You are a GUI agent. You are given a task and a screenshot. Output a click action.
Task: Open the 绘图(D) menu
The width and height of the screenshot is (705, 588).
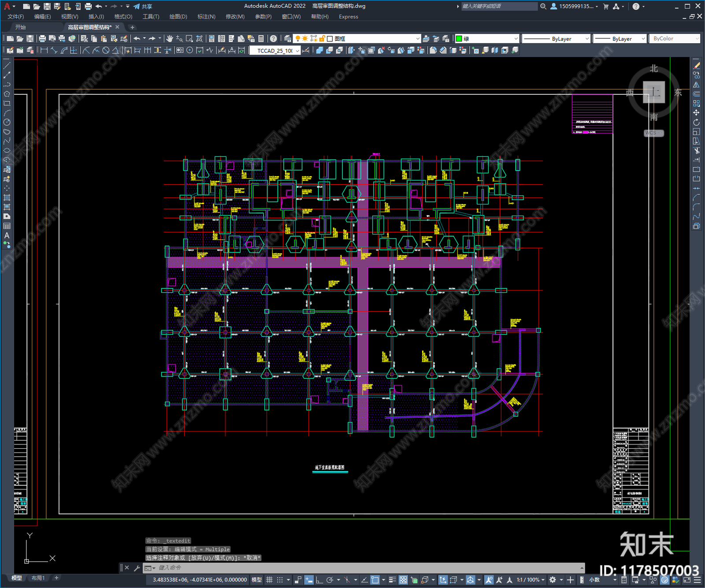(x=178, y=17)
